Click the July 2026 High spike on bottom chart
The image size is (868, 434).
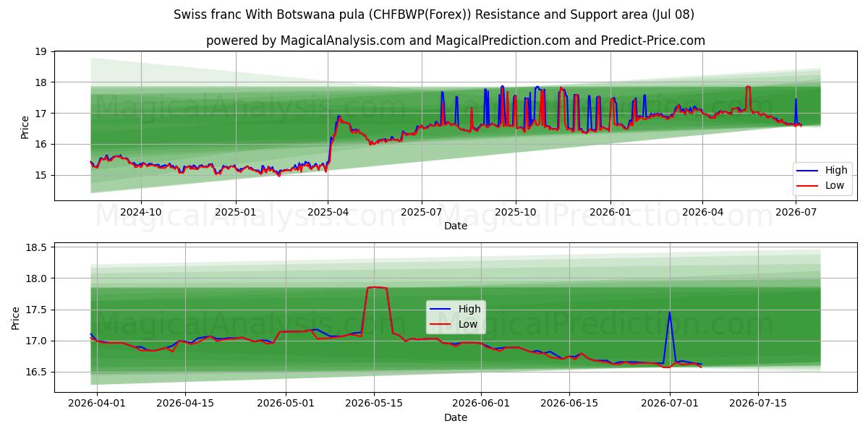(670, 313)
